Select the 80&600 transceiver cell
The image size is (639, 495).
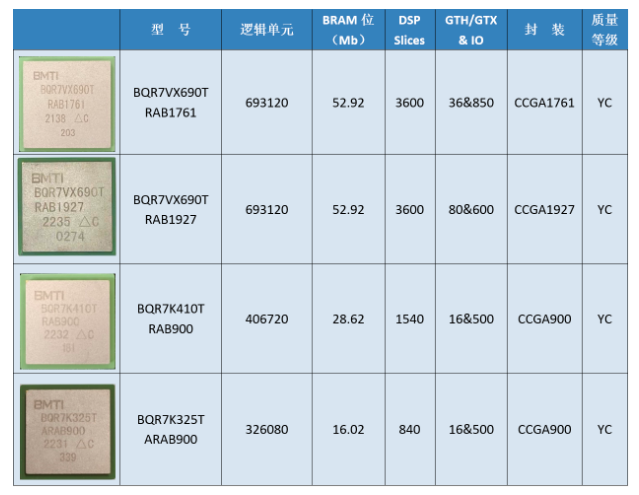pyautogui.click(x=471, y=209)
